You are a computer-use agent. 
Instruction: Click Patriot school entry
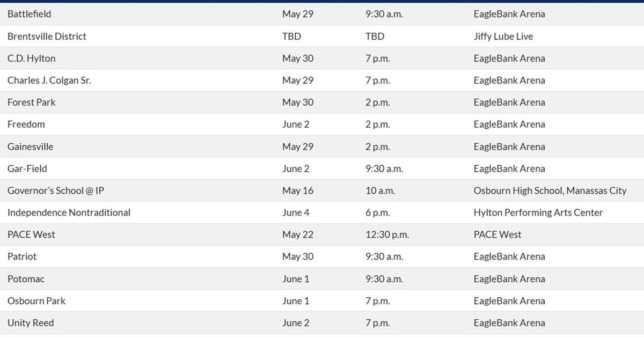[22, 256]
